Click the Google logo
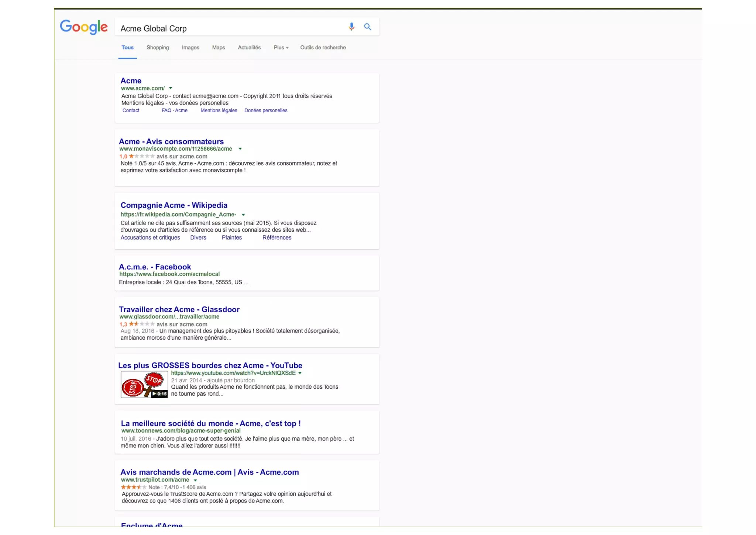 tap(84, 27)
